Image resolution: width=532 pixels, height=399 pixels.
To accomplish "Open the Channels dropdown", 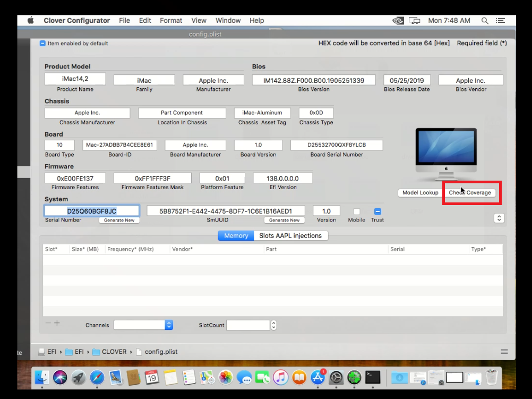I will 143,325.
